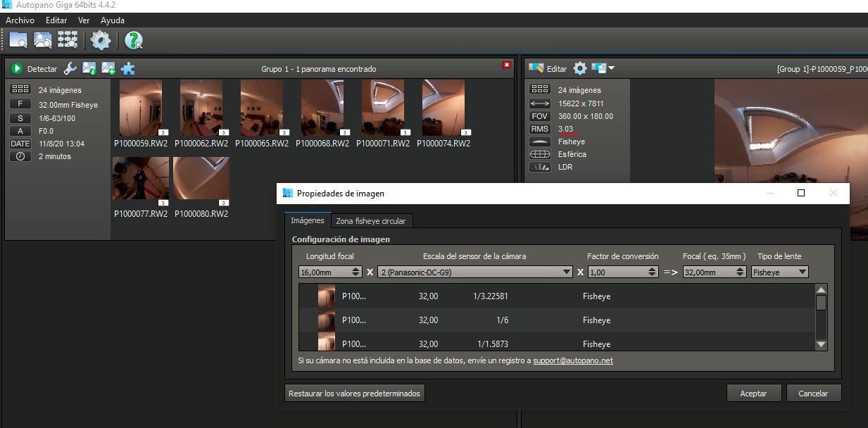
Task: Open settings with the main toolbar gear
Action: pyautogui.click(x=101, y=40)
